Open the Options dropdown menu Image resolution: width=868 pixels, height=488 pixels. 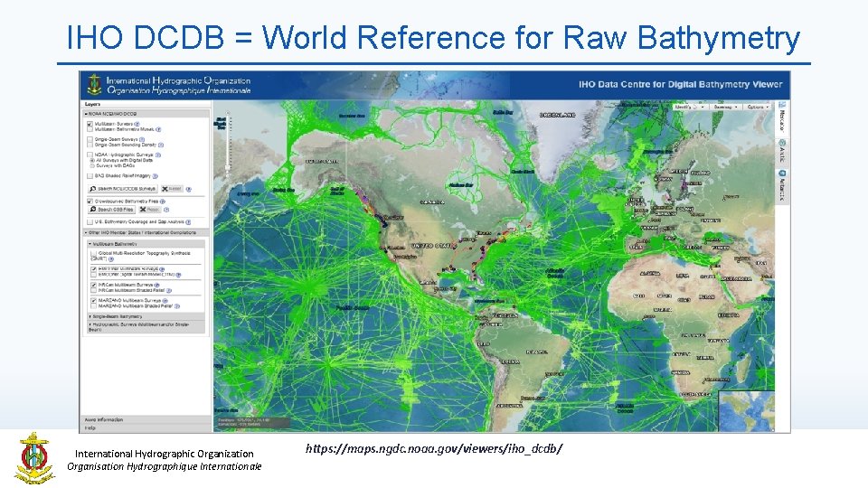[x=758, y=107]
